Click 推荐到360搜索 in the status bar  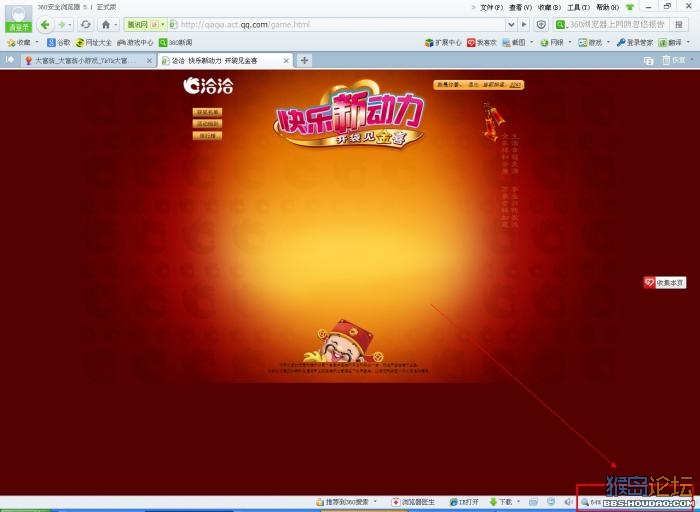point(343,502)
